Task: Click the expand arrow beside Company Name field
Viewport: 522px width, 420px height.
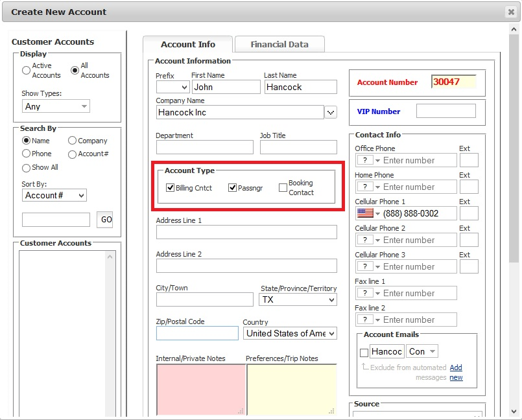Action: pyautogui.click(x=331, y=113)
